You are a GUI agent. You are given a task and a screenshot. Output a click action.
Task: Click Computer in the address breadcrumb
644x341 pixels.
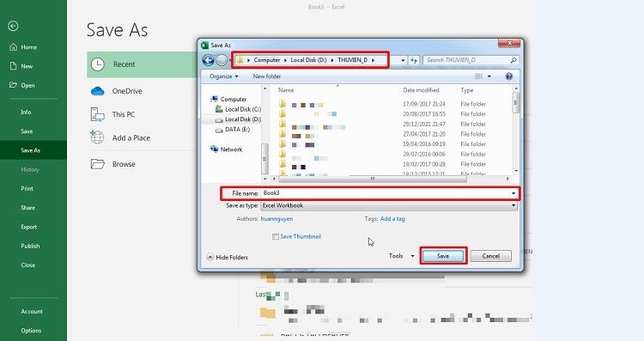click(x=266, y=60)
